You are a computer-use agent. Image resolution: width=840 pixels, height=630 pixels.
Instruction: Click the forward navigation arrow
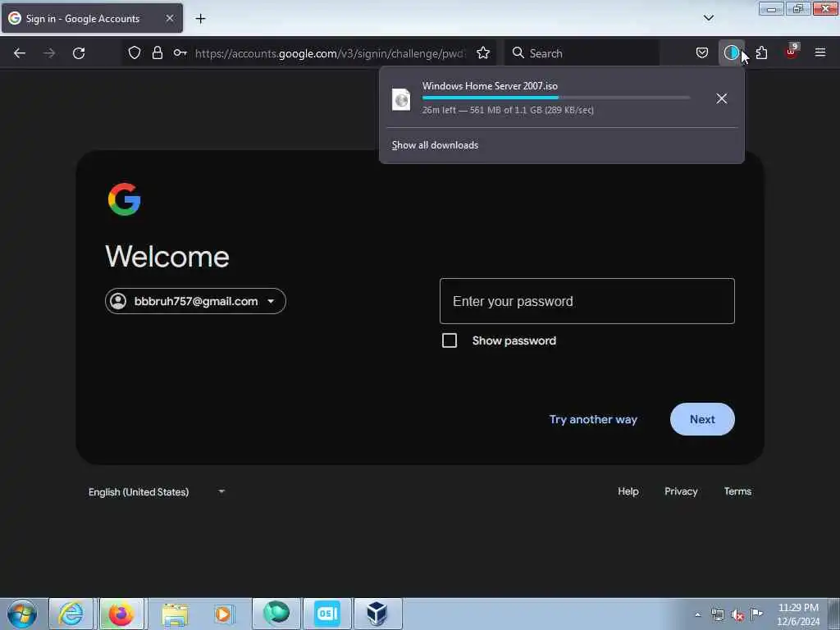point(49,53)
